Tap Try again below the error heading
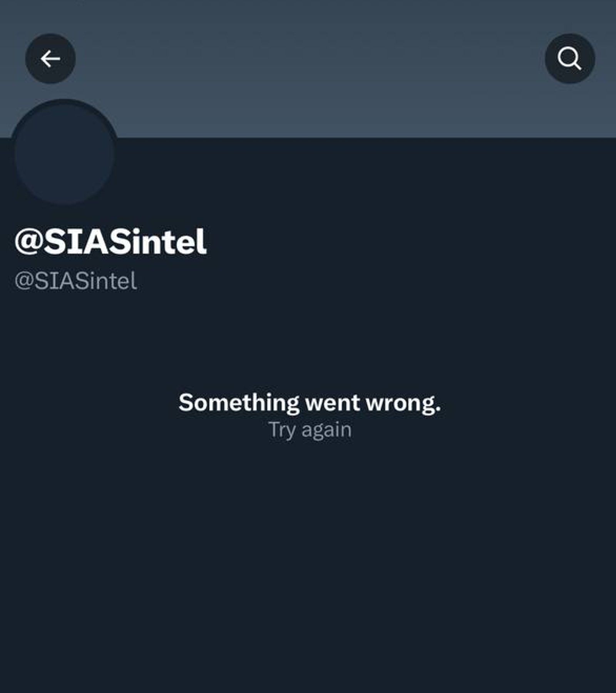Screen dimensions: 616x693 click(x=310, y=430)
